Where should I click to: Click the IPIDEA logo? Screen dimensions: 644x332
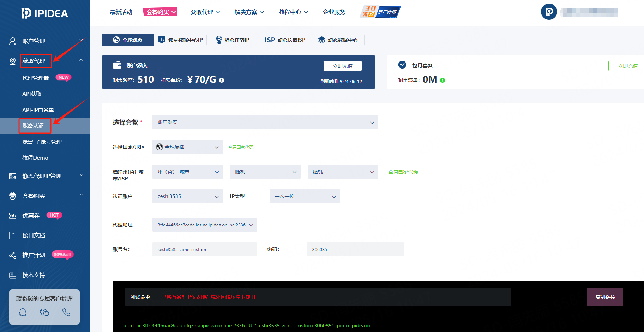[x=44, y=13]
